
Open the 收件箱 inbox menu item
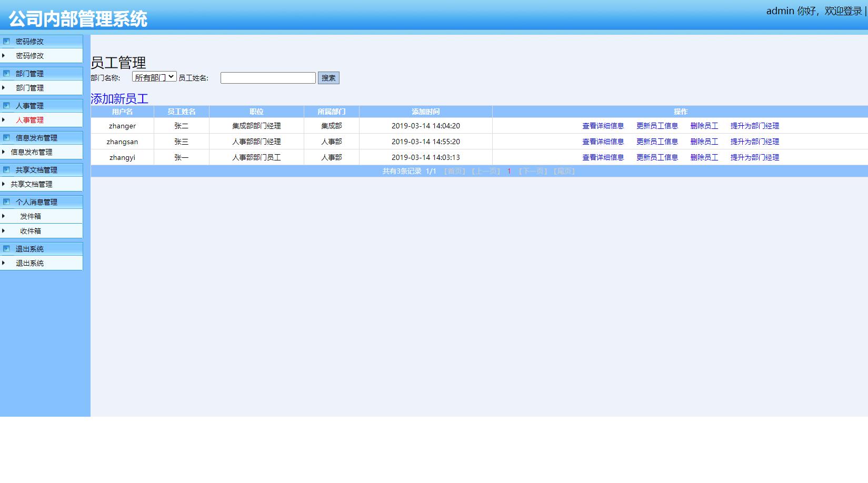31,231
